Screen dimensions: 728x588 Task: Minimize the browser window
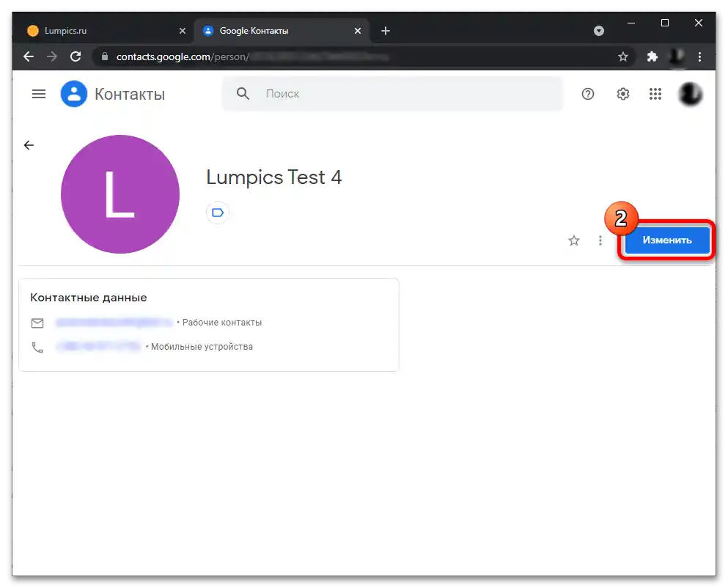coord(631,23)
